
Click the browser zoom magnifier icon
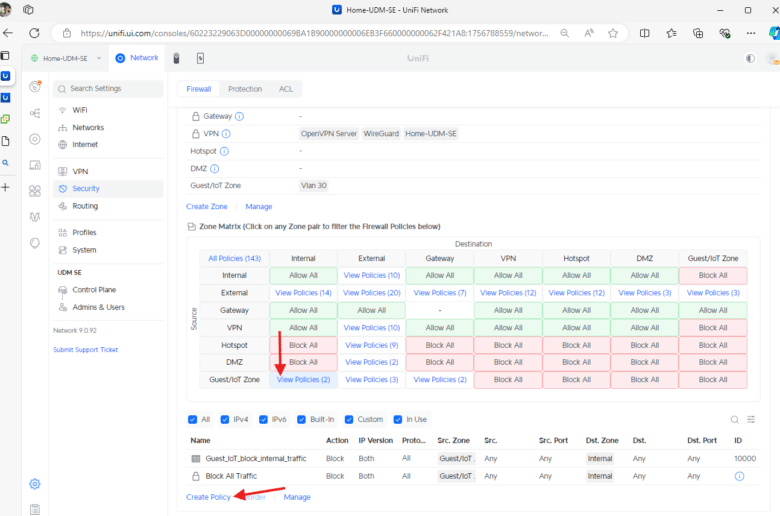click(565, 33)
